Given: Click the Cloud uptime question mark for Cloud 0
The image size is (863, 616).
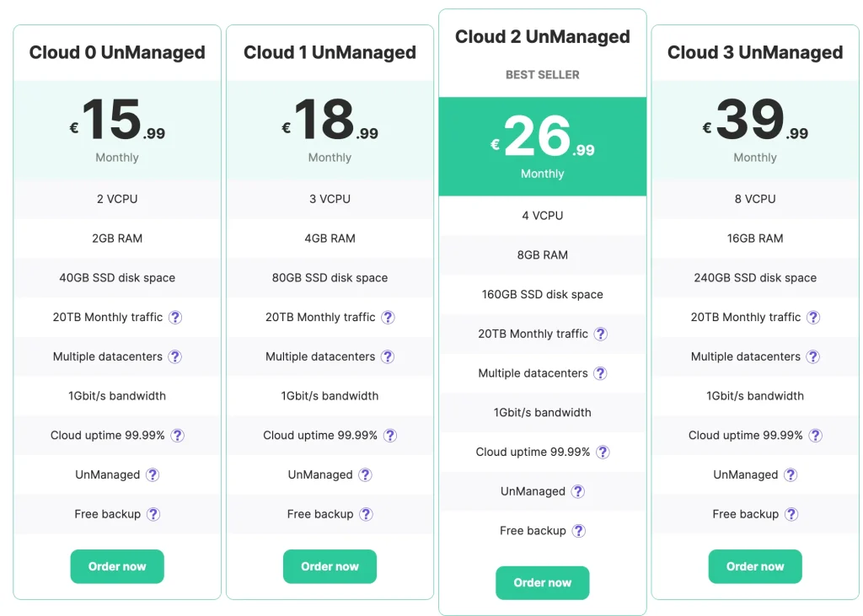Looking at the screenshot, I should [178, 436].
